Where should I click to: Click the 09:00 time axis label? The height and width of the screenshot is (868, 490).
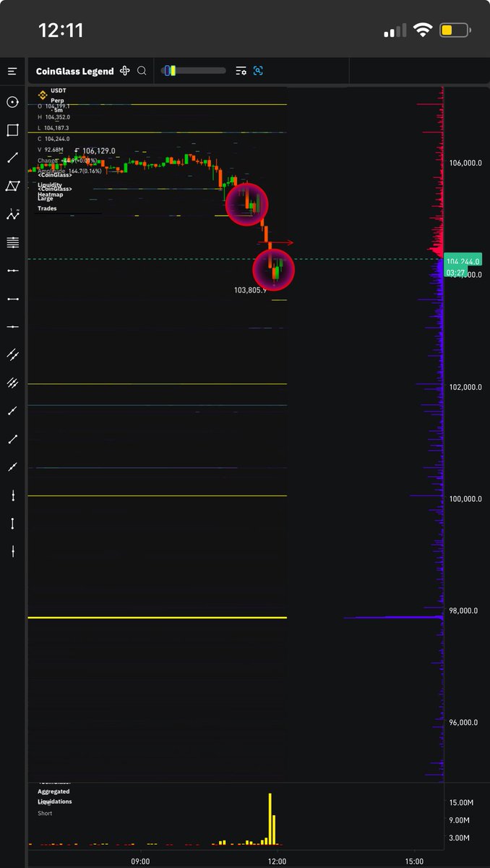[x=140, y=861]
